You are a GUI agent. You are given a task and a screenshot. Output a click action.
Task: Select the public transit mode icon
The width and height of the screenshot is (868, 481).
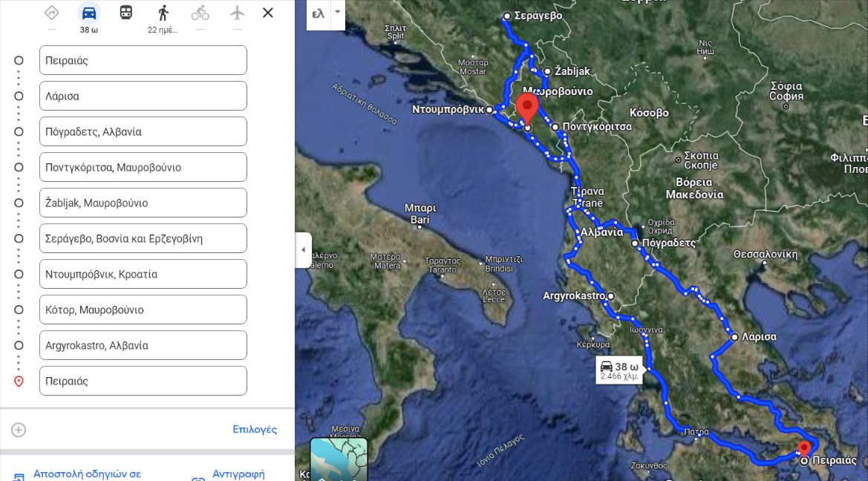(x=125, y=12)
